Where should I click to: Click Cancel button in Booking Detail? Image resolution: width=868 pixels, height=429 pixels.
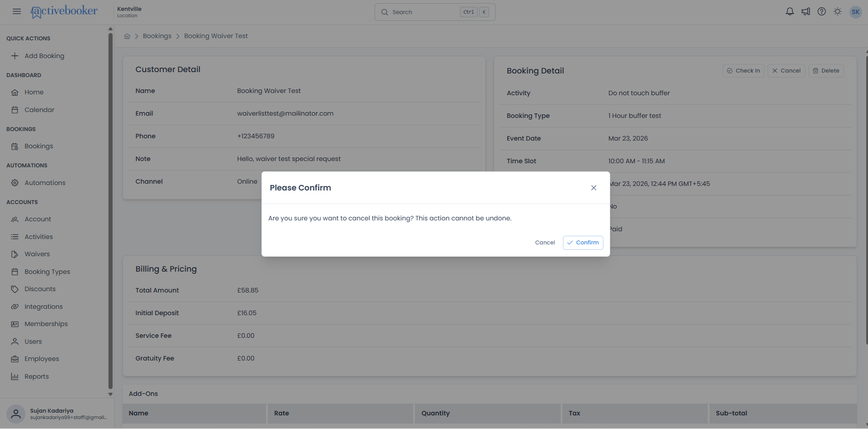pos(786,71)
